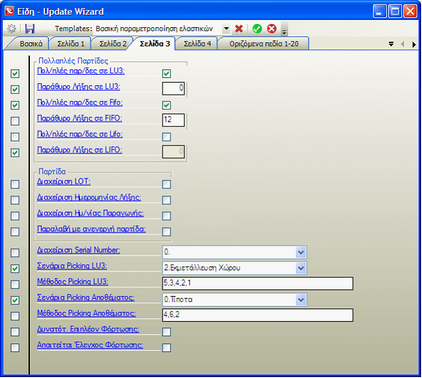Click the green checkmark accept icon
The image size is (422, 378).
coord(257,29)
